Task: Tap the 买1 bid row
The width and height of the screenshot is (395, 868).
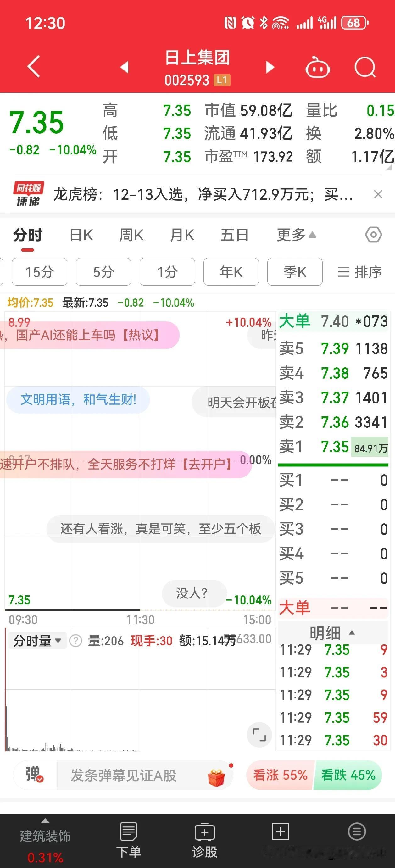Action: tap(333, 480)
